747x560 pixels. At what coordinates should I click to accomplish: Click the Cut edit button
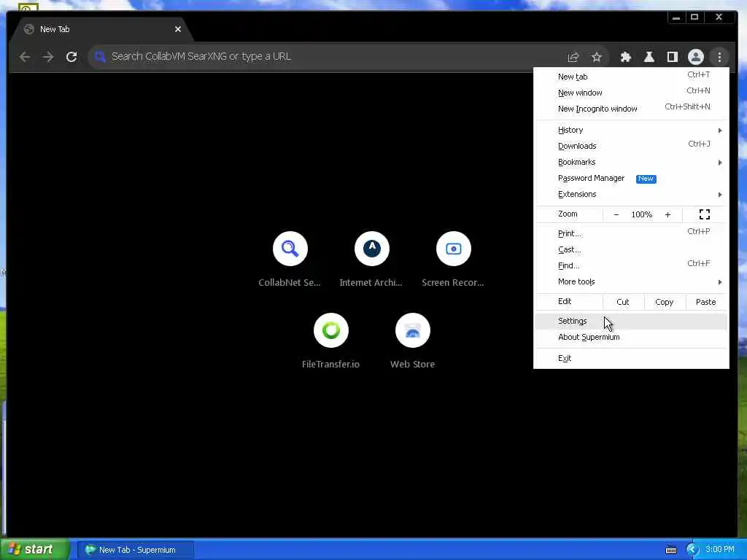[x=623, y=302]
